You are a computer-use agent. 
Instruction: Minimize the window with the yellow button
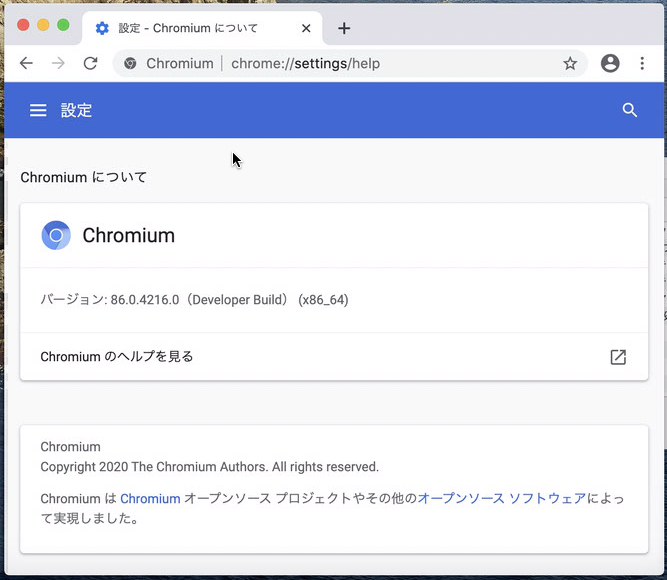point(44,25)
